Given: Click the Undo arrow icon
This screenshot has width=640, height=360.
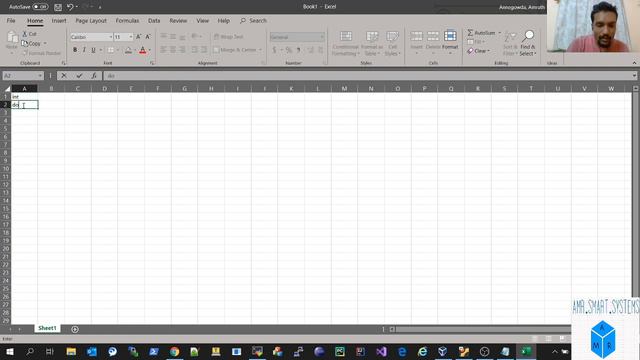Looking at the screenshot, I should (x=70, y=7).
